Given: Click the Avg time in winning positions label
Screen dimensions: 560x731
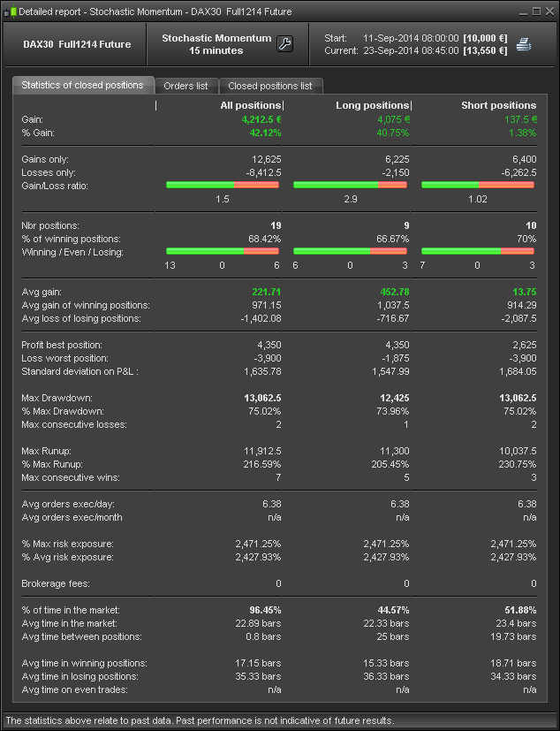Looking at the screenshot, I should click(x=84, y=663).
